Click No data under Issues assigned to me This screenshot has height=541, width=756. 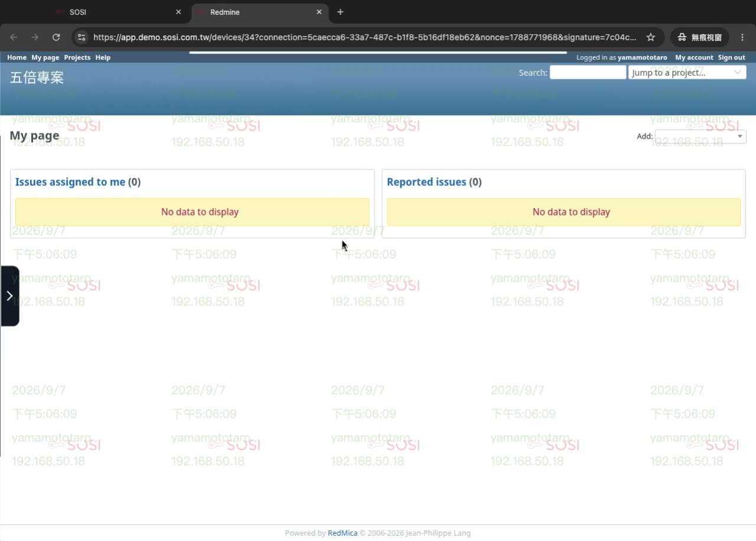click(x=193, y=212)
